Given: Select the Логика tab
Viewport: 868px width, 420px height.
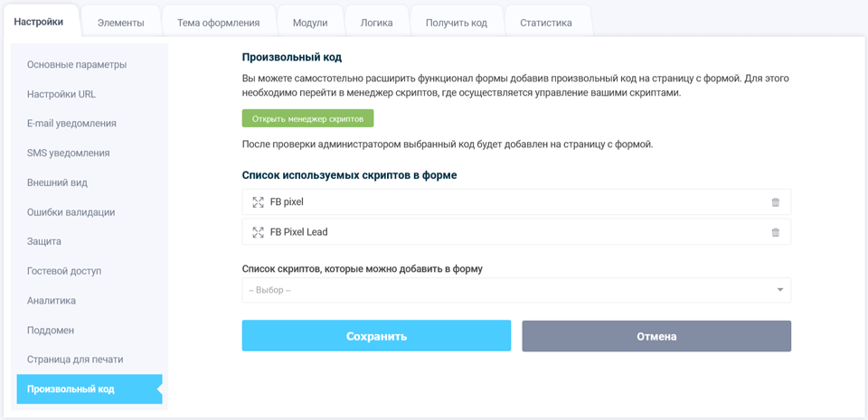Looking at the screenshot, I should click(376, 23).
